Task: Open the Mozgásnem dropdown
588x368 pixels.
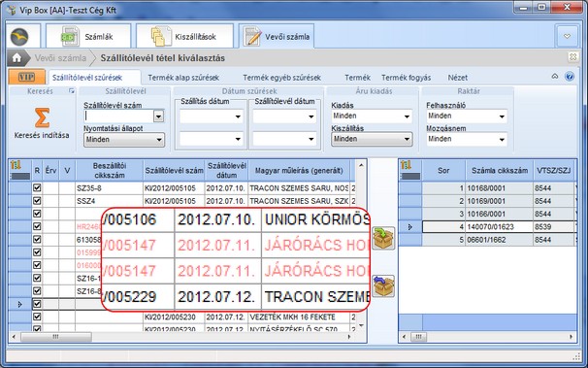Action: pos(467,139)
